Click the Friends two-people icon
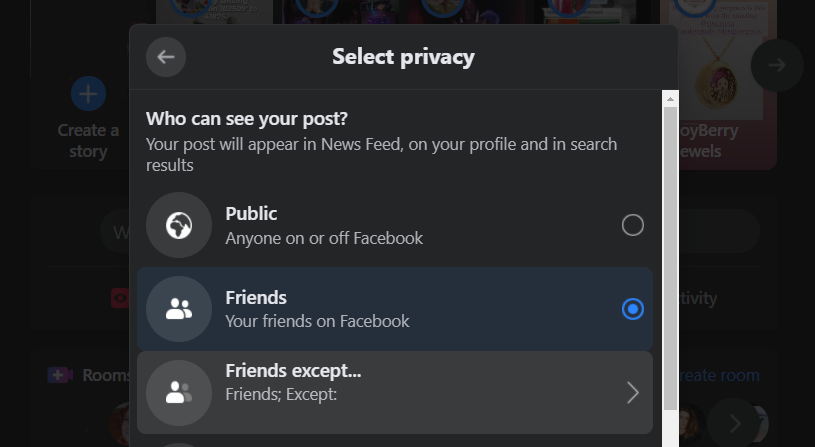The image size is (815, 447). point(179,309)
